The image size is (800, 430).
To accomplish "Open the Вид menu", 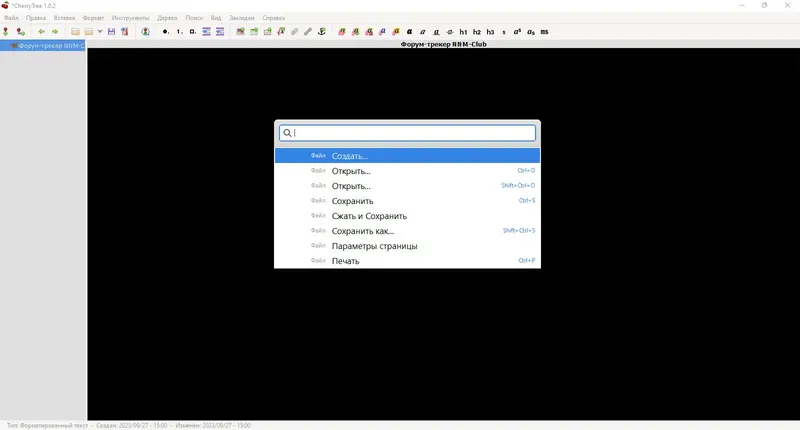I will tap(216, 18).
